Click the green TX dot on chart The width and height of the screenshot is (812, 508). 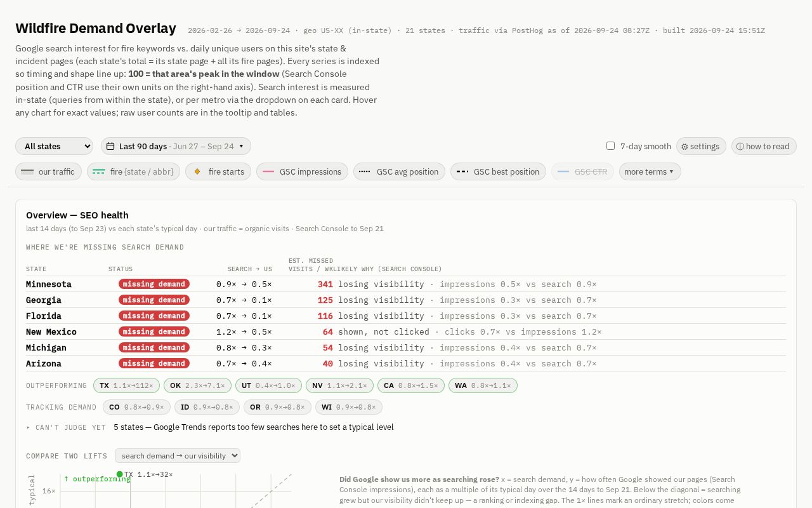pos(119,474)
